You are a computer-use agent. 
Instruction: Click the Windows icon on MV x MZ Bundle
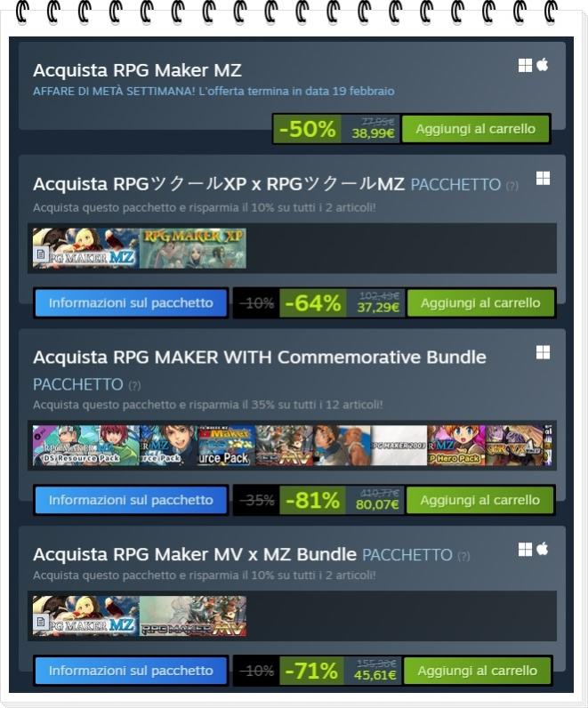click(x=525, y=550)
